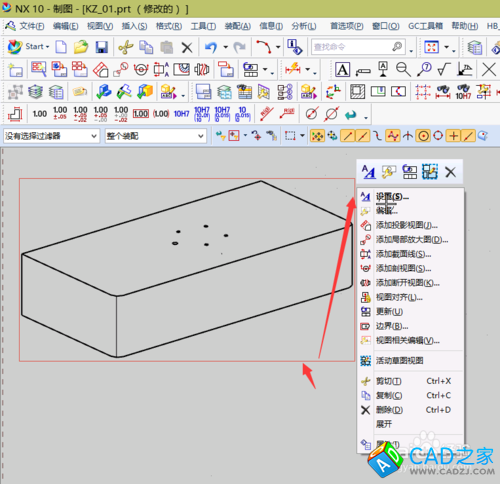500x484 pixels.
Task: Open the selection filter dropdown
Action: coord(51,136)
